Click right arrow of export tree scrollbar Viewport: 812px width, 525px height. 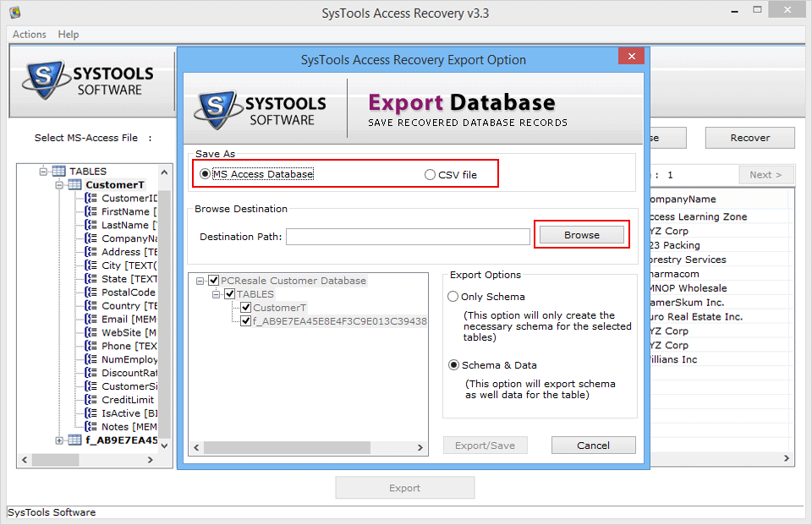[420, 447]
